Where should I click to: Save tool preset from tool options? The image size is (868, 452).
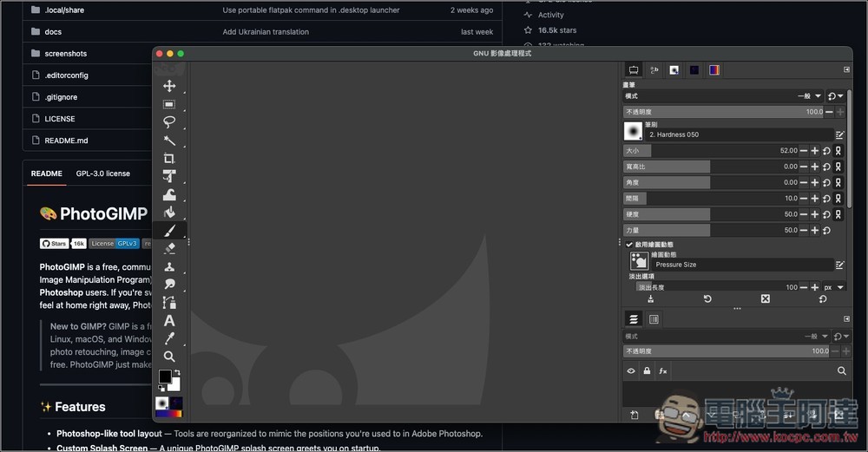(651, 298)
